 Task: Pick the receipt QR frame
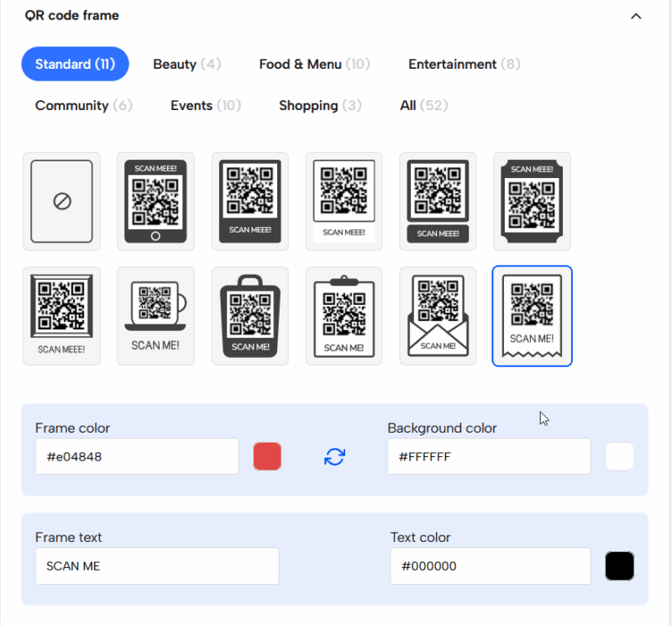coord(532,316)
